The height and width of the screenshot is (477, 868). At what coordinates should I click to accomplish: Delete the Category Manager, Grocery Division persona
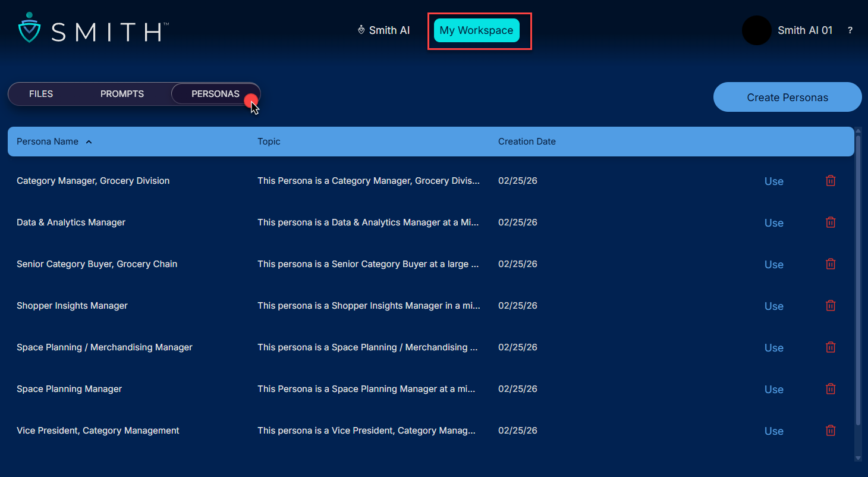(x=831, y=181)
